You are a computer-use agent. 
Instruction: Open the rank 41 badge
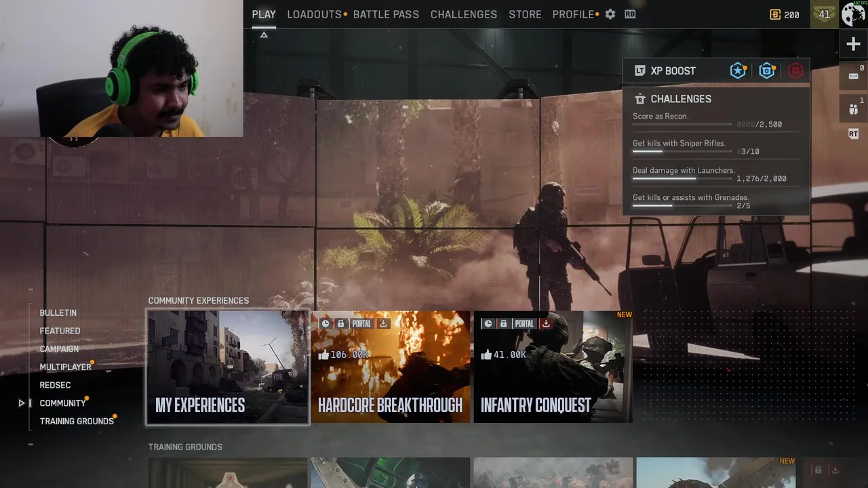click(825, 14)
